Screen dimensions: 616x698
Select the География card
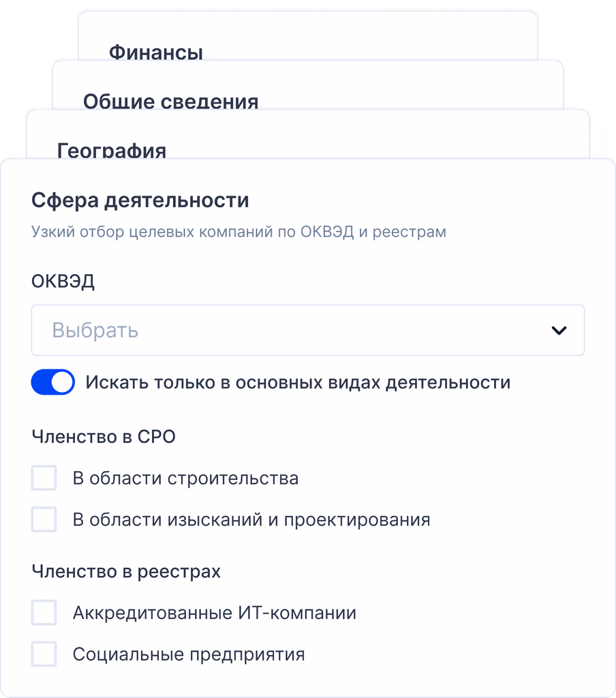pyautogui.click(x=112, y=151)
